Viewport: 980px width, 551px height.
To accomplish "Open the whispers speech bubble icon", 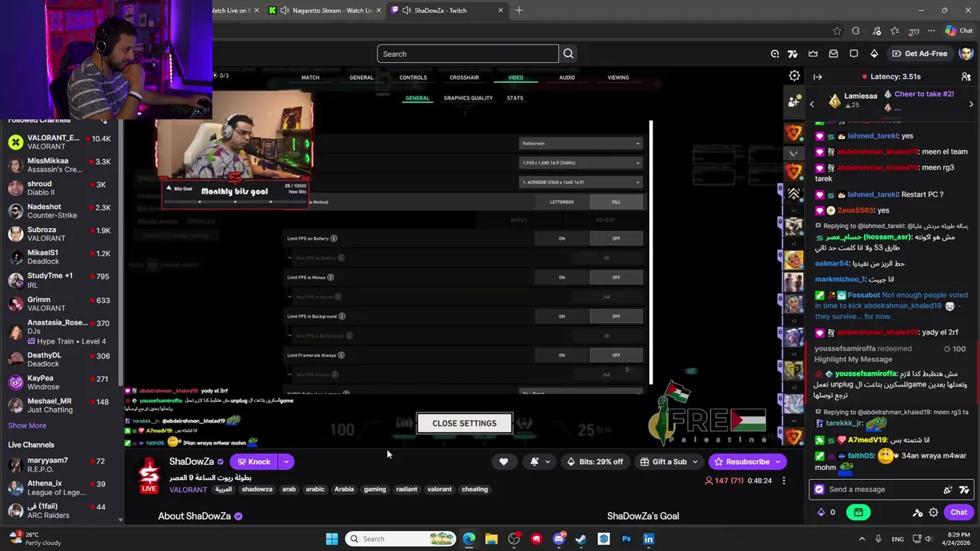I will tap(854, 54).
